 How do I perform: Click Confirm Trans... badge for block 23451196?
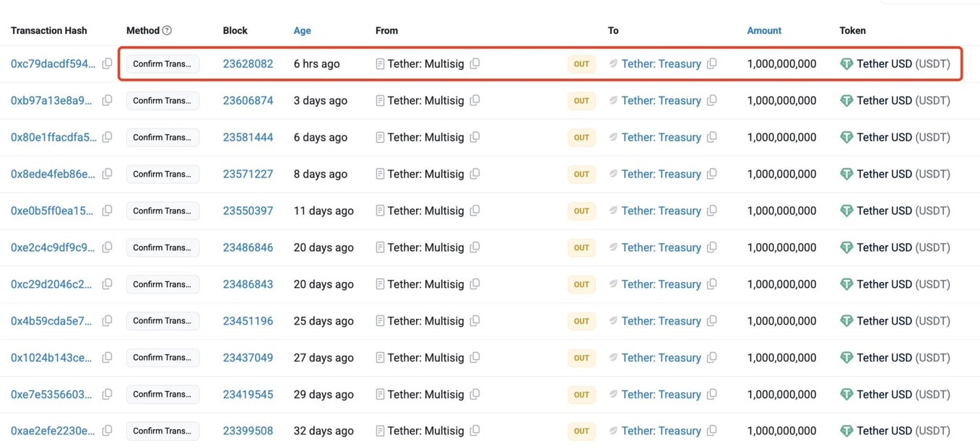(x=162, y=321)
